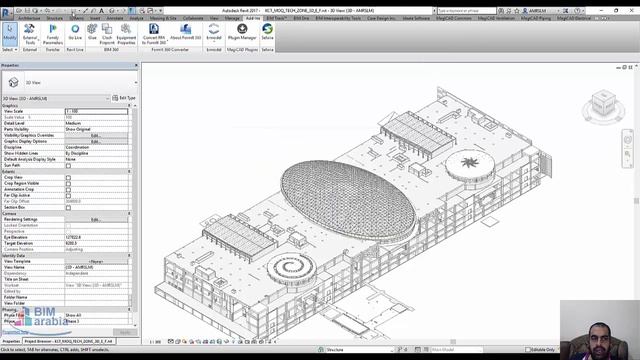This screenshot has width=640, height=360.
Task: Click the search binoculars icon in title bar
Action: (x=501, y=11)
